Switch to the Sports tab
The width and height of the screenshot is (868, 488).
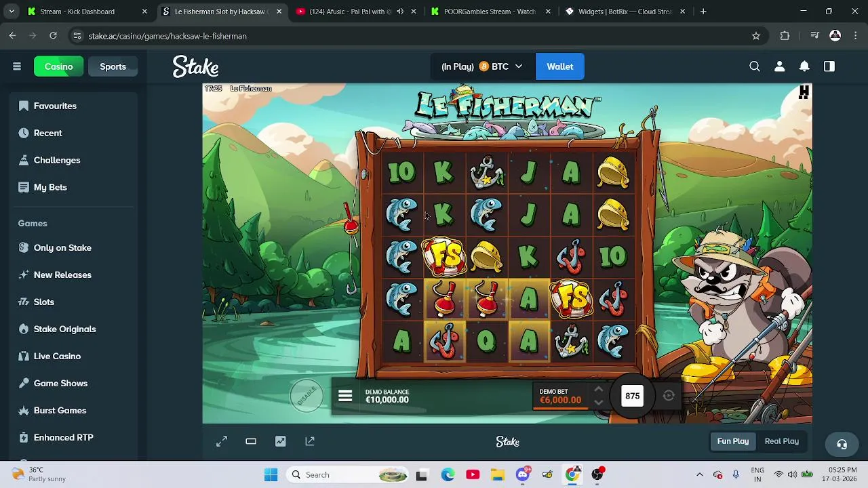pyautogui.click(x=113, y=66)
